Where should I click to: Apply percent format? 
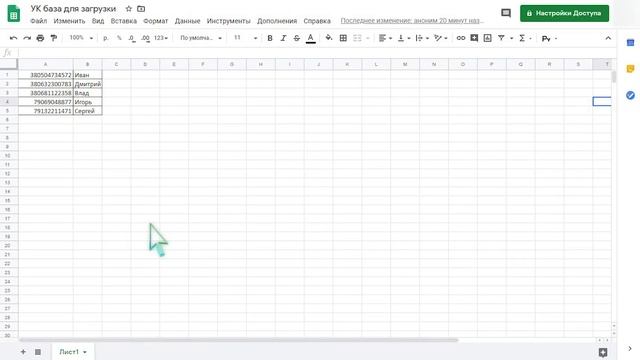[119, 38]
